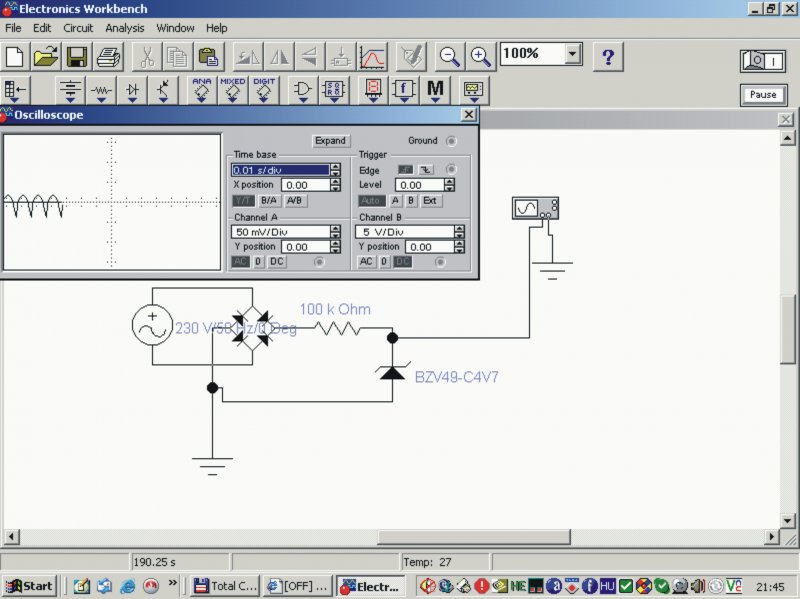
Task: Open the File menu
Action: [13, 28]
